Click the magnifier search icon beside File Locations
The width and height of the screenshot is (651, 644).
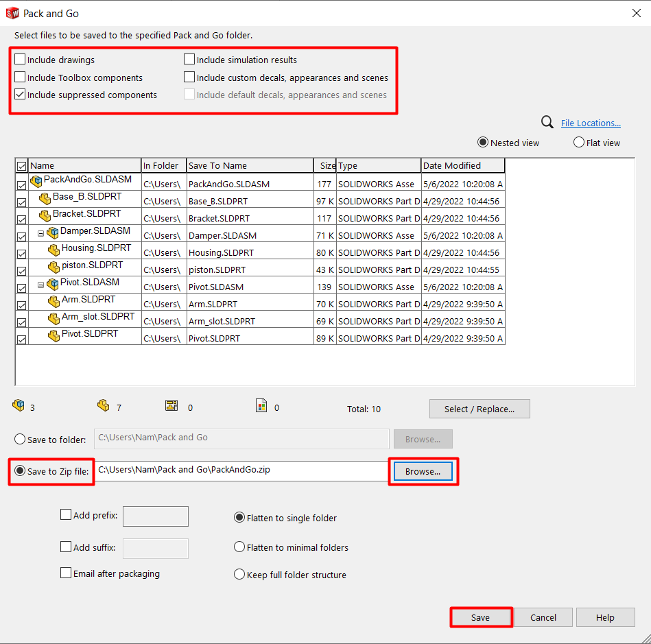[x=547, y=123]
